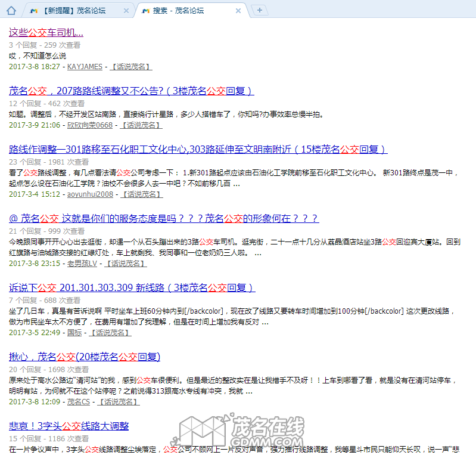Open 【话说茂名】 board link after 欣欣向荣0668
This screenshot has height=455, width=476.
[x=141, y=125]
